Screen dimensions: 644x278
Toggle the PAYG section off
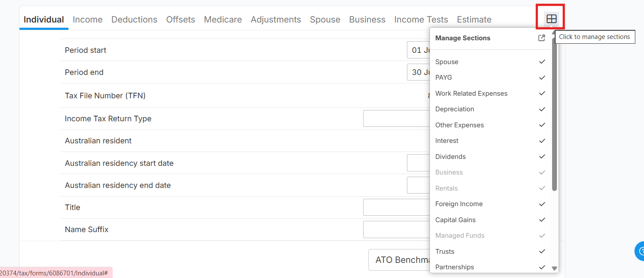click(542, 78)
